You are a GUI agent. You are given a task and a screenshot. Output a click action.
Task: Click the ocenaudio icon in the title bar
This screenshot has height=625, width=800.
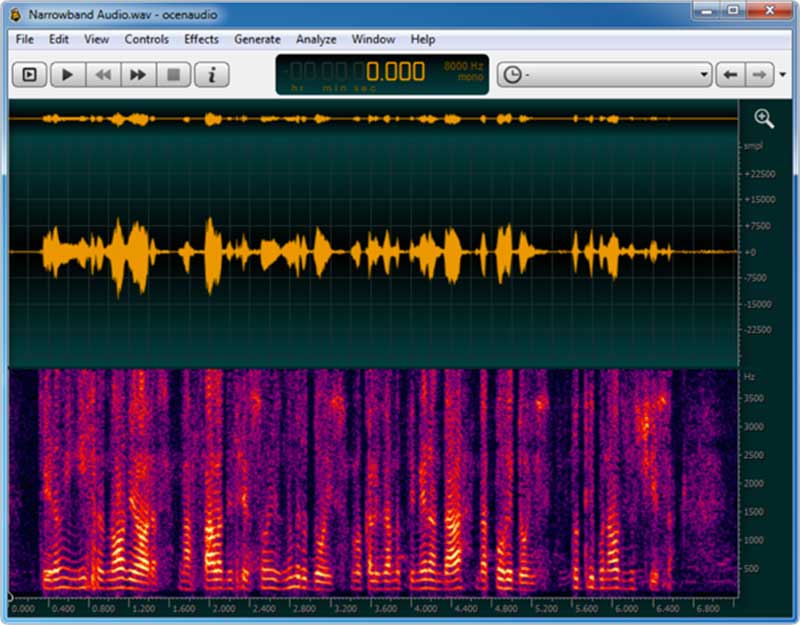(14, 14)
